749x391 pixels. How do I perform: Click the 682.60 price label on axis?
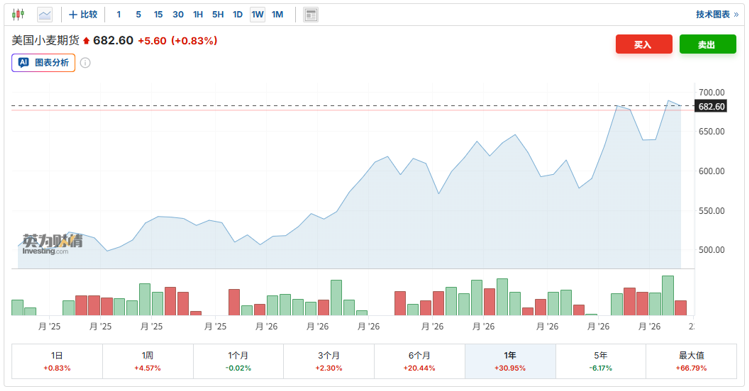[711, 106]
